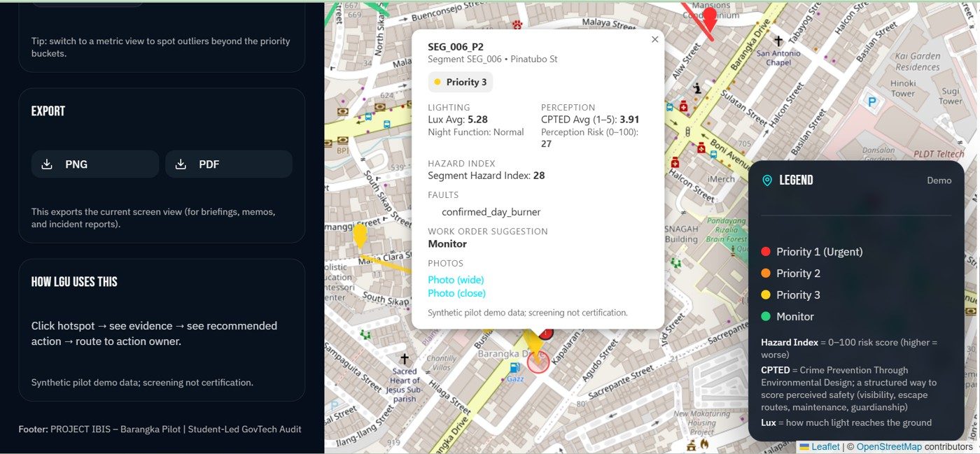980x454 pixels.
Task: Click the SEG_006_P2 popup title
Action: pyautogui.click(x=456, y=47)
